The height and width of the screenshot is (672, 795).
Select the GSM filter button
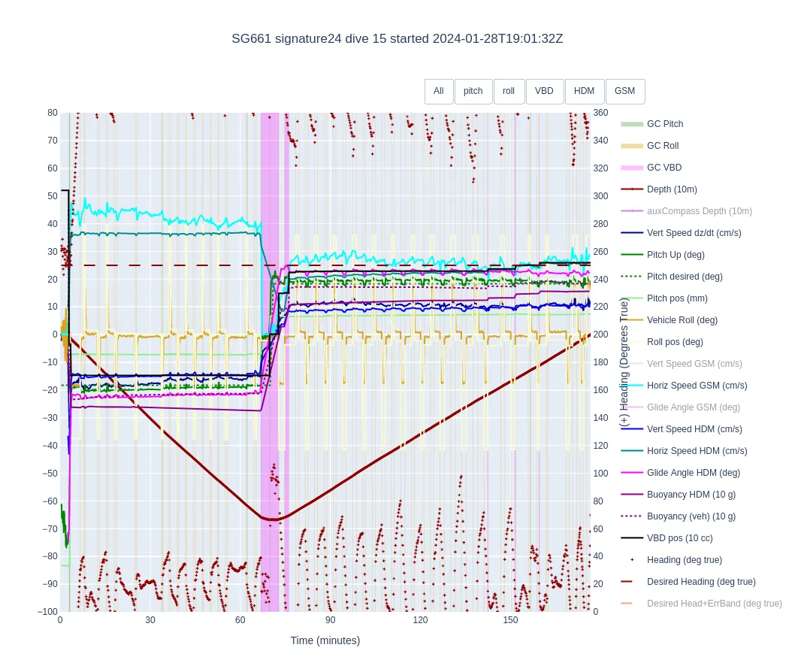click(624, 91)
